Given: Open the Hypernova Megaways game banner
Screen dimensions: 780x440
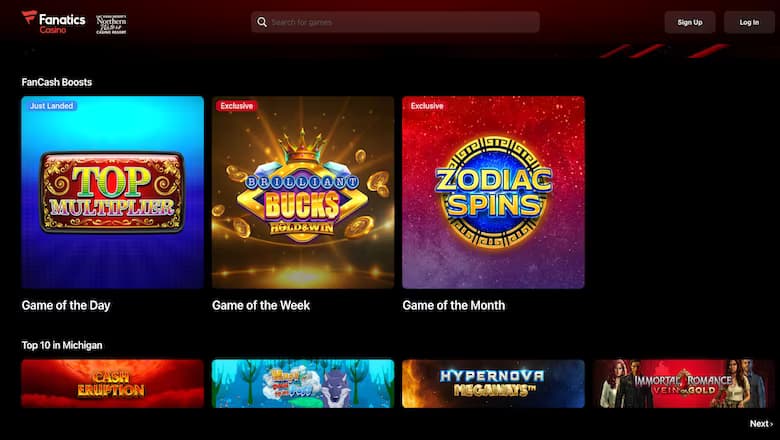Looking at the screenshot, I should [493, 384].
